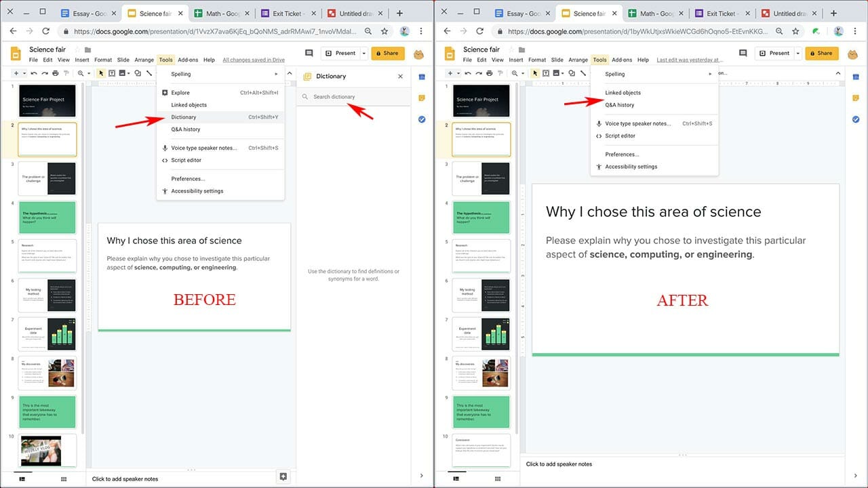Click Redo icon in BEFORE window toolbar
The height and width of the screenshot is (488, 868).
pyautogui.click(x=45, y=73)
